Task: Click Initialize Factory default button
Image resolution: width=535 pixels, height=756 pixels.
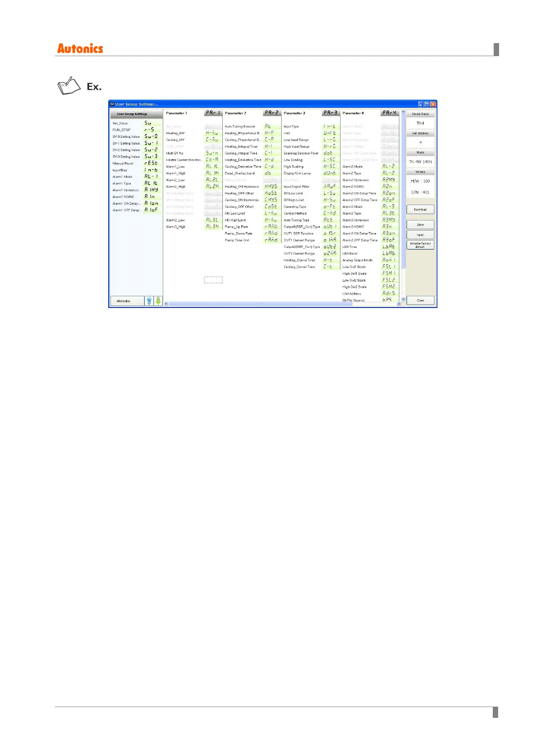Action: [x=420, y=245]
